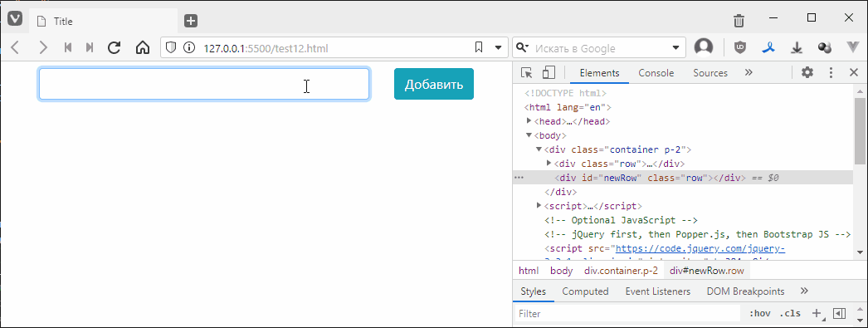Image resolution: width=868 pixels, height=328 pixels.
Task: Open the code.jquery.com script link
Action: pyautogui.click(x=700, y=249)
